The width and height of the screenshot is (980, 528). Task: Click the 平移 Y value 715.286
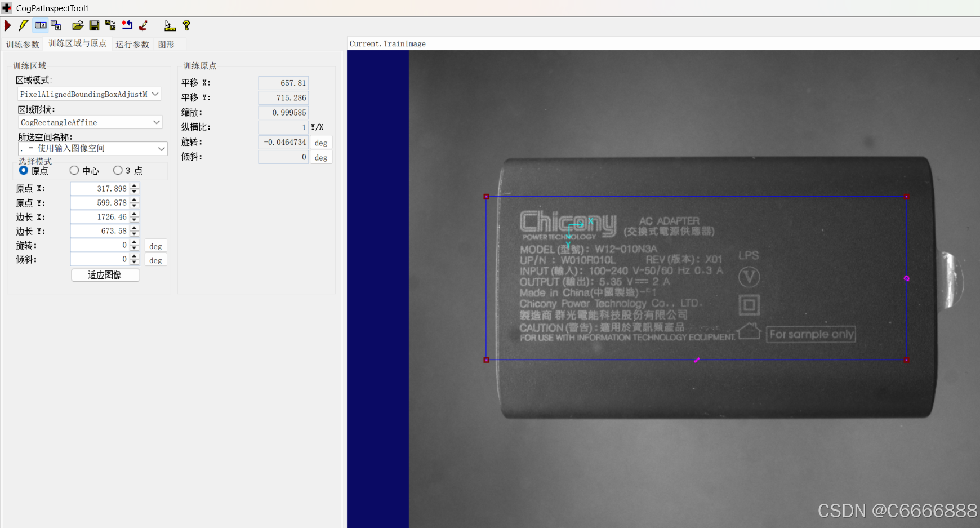pyautogui.click(x=283, y=97)
